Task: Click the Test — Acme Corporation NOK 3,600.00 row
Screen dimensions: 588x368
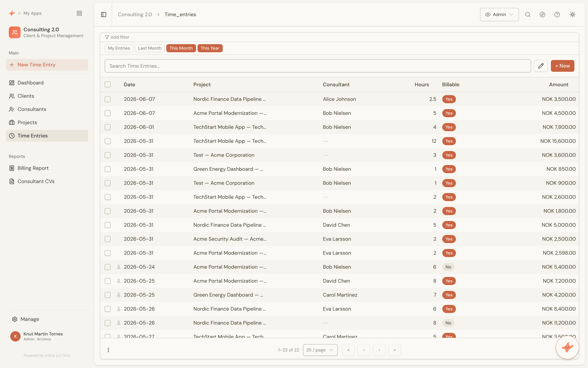Action: pyautogui.click(x=339, y=155)
